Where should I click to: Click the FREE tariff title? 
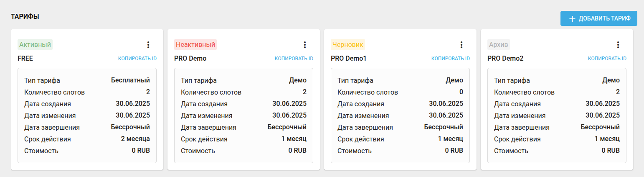[25, 59]
